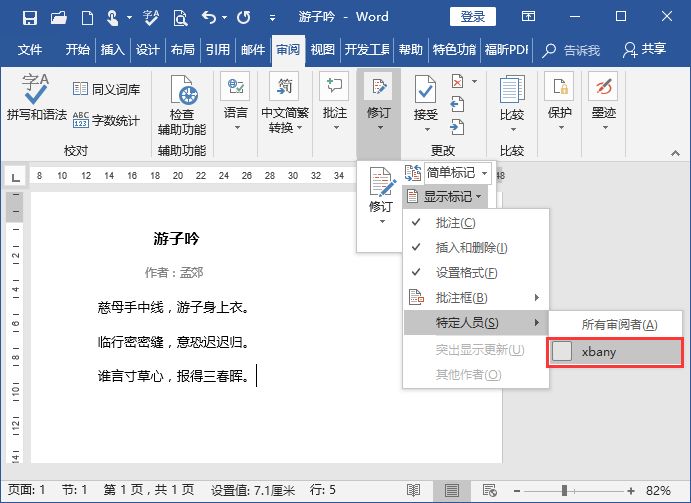Open a file with the folder icon
Screen dimensions: 691x503
point(59,18)
